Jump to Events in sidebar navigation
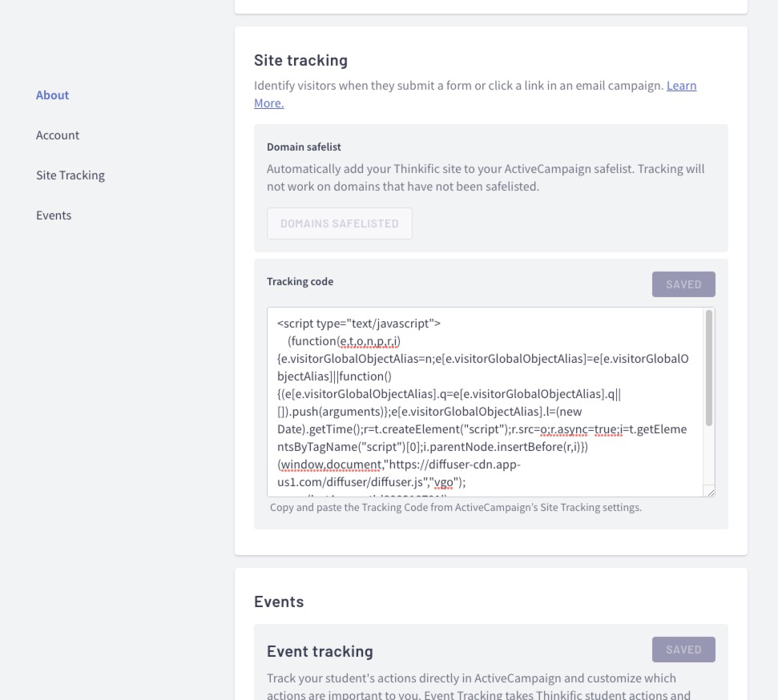778x700 pixels. tap(54, 215)
